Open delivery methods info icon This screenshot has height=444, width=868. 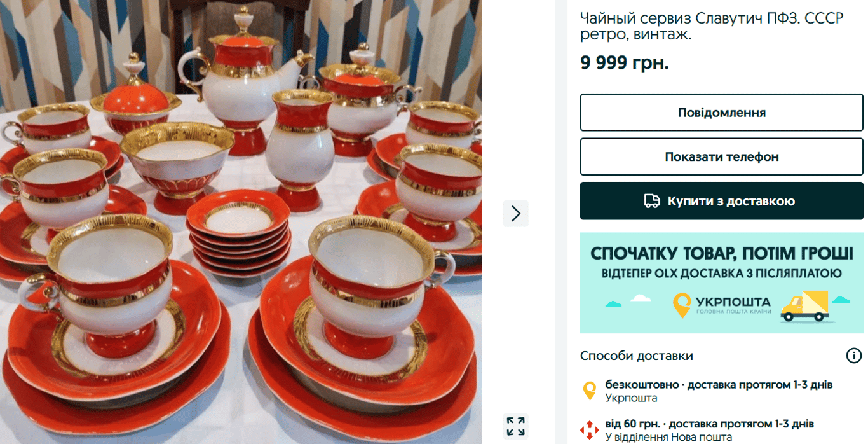coord(854,356)
